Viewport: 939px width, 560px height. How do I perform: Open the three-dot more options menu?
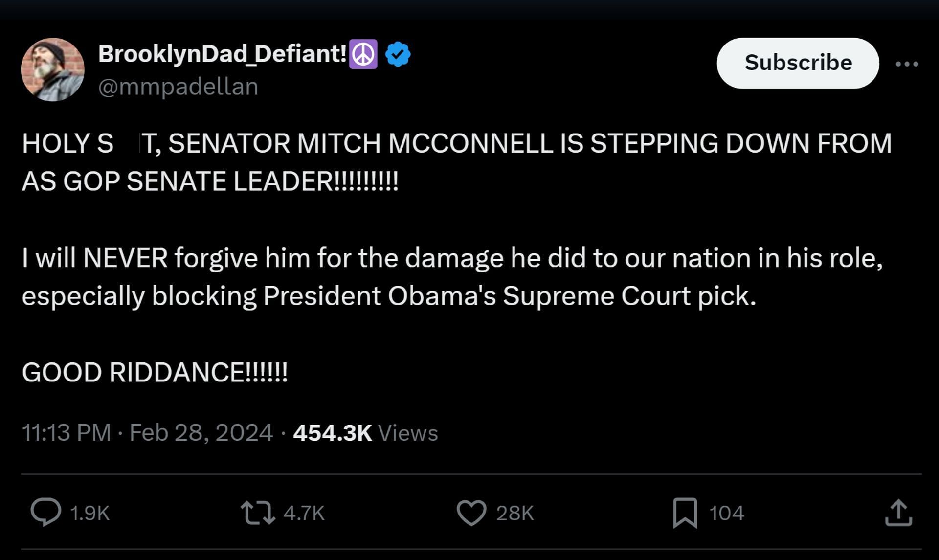[x=907, y=64]
